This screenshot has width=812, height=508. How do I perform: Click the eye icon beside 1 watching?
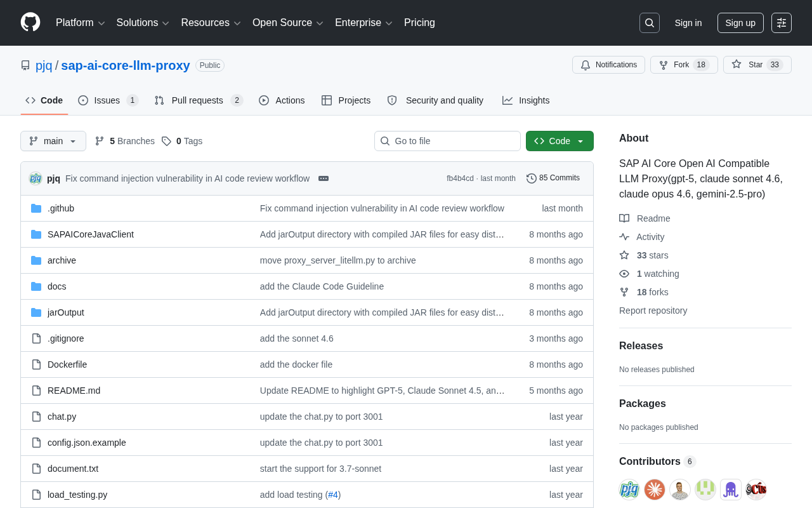point(624,274)
